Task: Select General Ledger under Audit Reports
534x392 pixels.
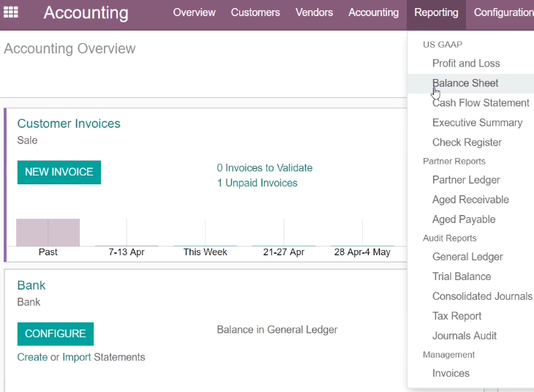Action: [x=467, y=257]
